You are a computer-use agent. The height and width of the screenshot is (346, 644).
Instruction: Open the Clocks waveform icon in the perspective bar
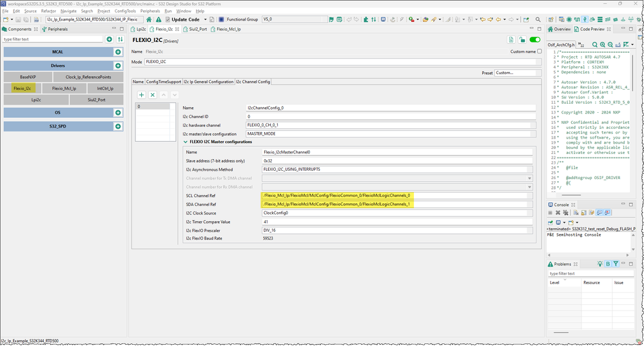pos(577,19)
